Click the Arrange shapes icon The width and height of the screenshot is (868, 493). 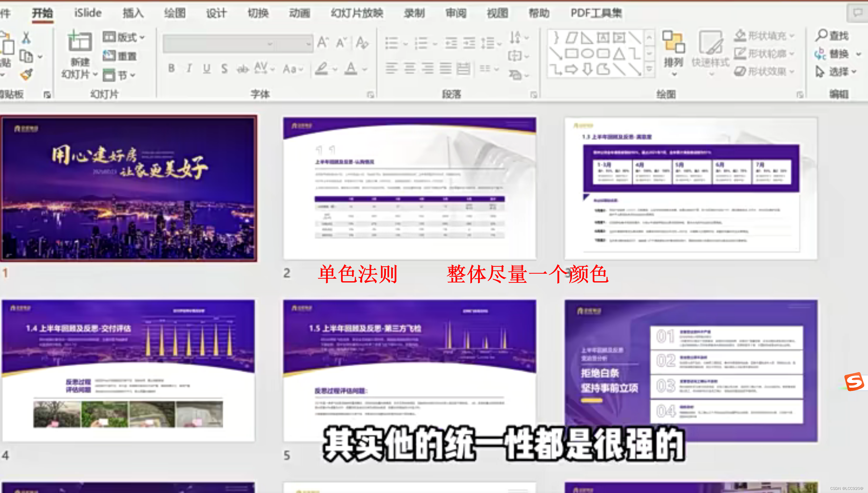click(673, 42)
